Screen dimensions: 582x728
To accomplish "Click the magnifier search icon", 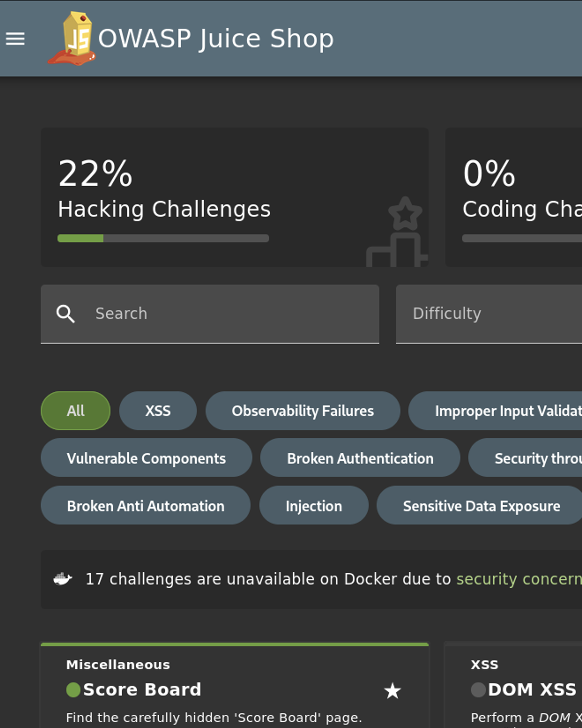I will pyautogui.click(x=66, y=314).
